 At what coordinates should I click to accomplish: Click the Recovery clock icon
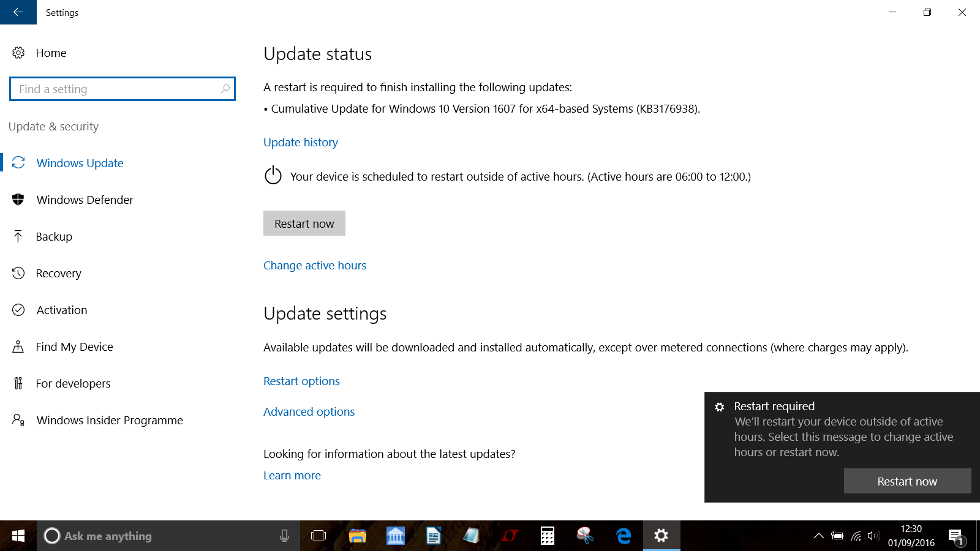click(x=18, y=273)
